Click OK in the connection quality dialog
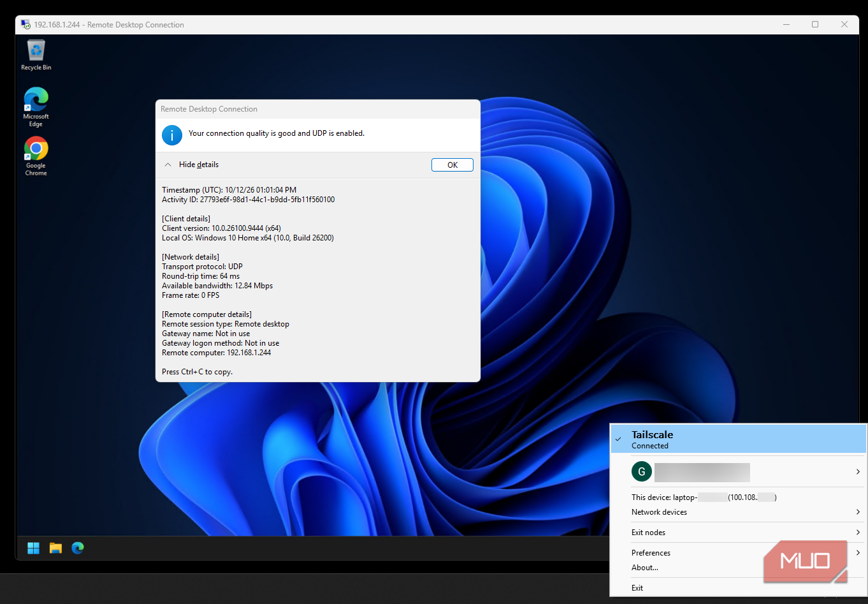868x604 pixels. (x=452, y=165)
